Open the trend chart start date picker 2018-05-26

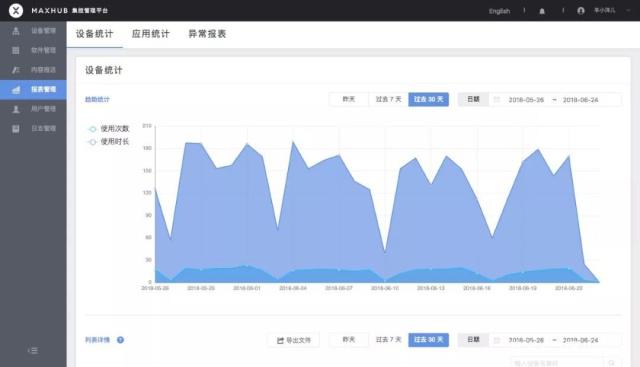(526, 100)
